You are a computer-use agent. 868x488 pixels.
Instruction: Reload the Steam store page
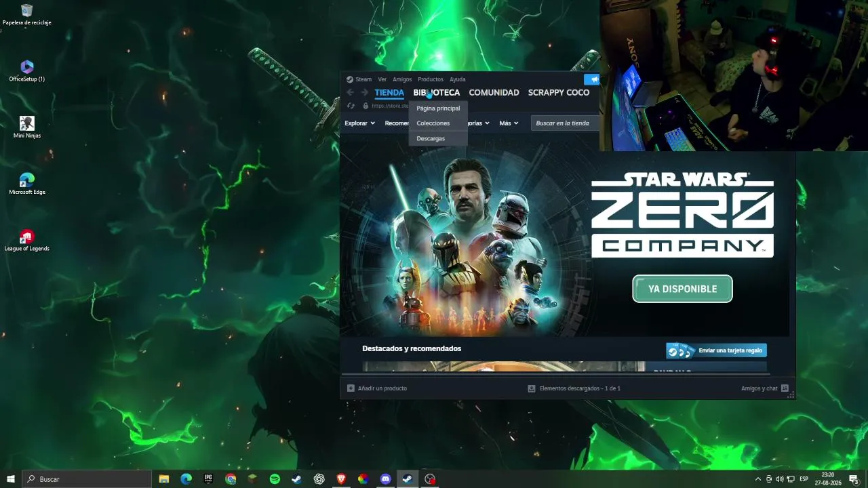(x=351, y=106)
